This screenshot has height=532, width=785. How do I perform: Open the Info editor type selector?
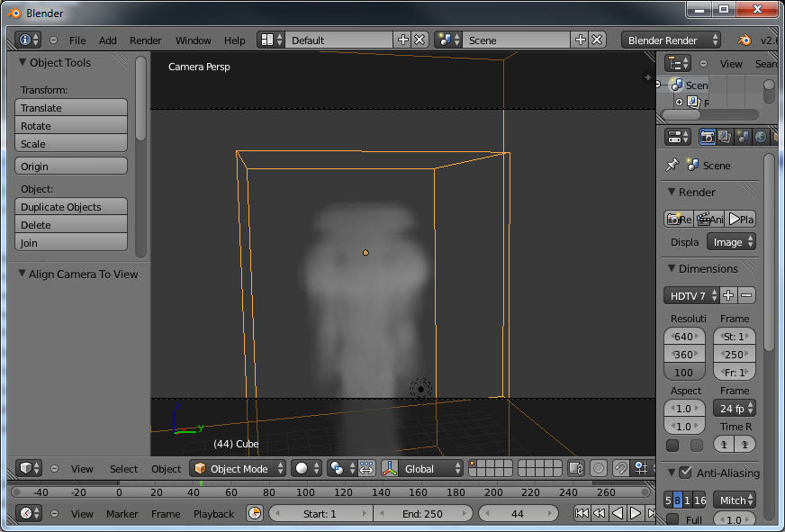pyautogui.click(x=28, y=40)
